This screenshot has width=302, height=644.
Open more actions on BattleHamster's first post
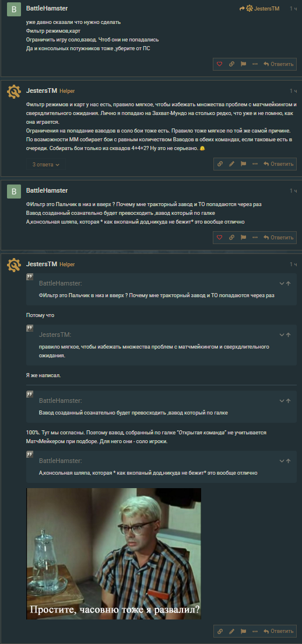tap(255, 64)
